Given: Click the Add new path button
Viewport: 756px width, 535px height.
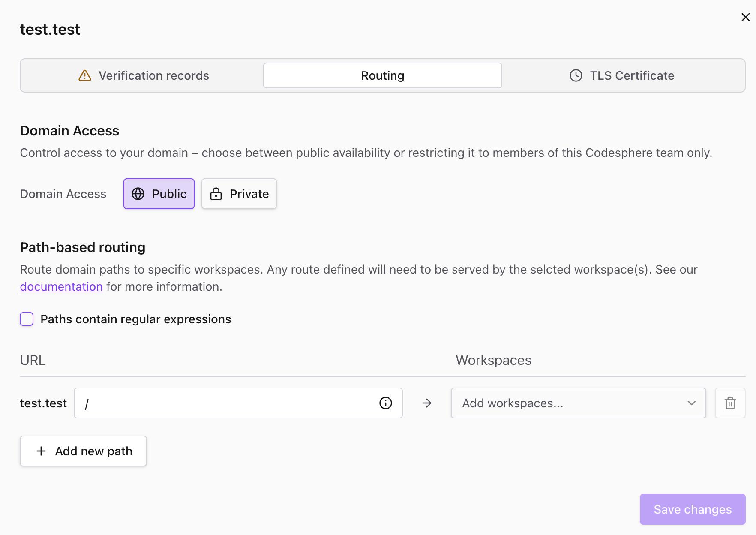Looking at the screenshot, I should [x=83, y=451].
